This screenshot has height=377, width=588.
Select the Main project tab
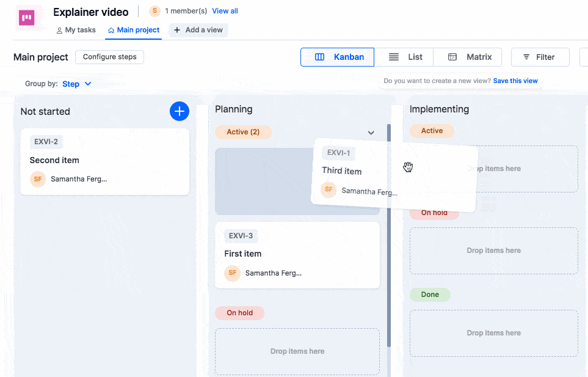click(133, 30)
